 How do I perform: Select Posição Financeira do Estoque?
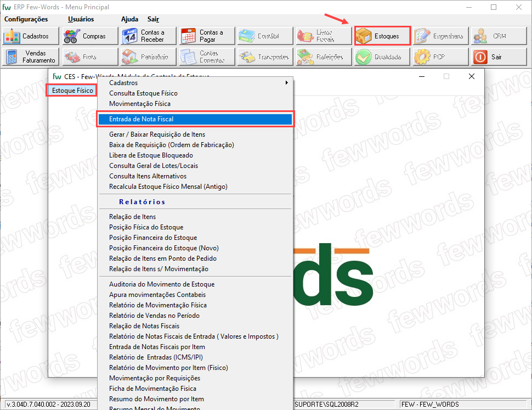(x=195, y=238)
